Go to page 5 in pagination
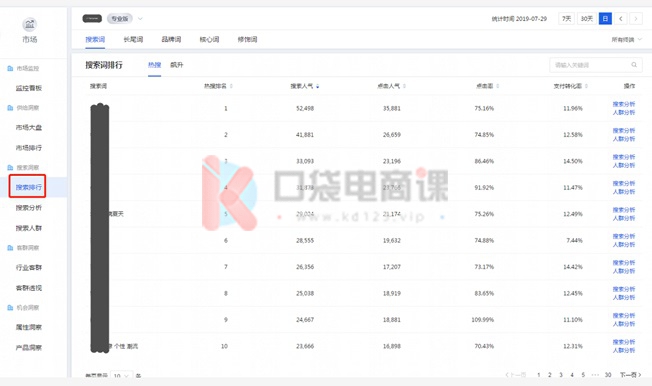Screen dimensions: 652x386 pos(583,375)
